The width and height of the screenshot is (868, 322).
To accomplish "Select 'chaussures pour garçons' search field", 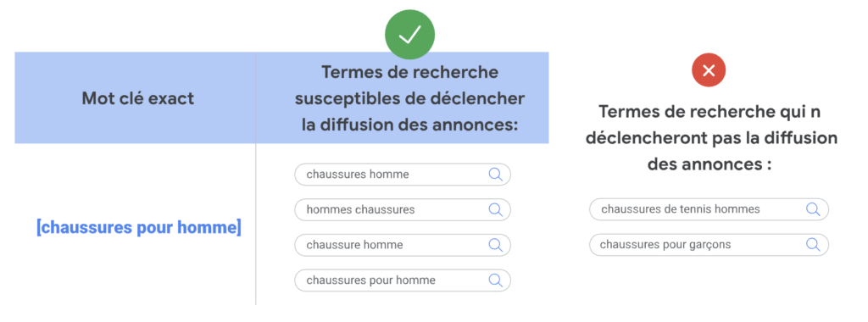I will tap(709, 245).
